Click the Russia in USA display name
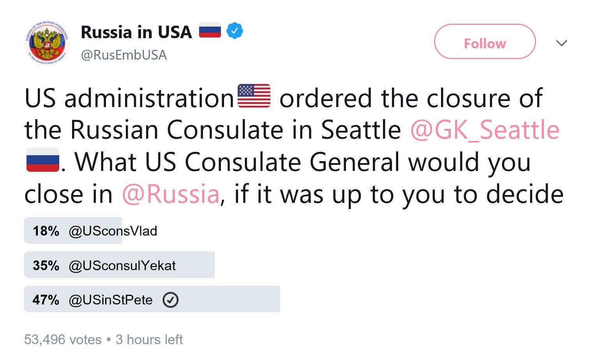The image size is (600, 364). 136,32
